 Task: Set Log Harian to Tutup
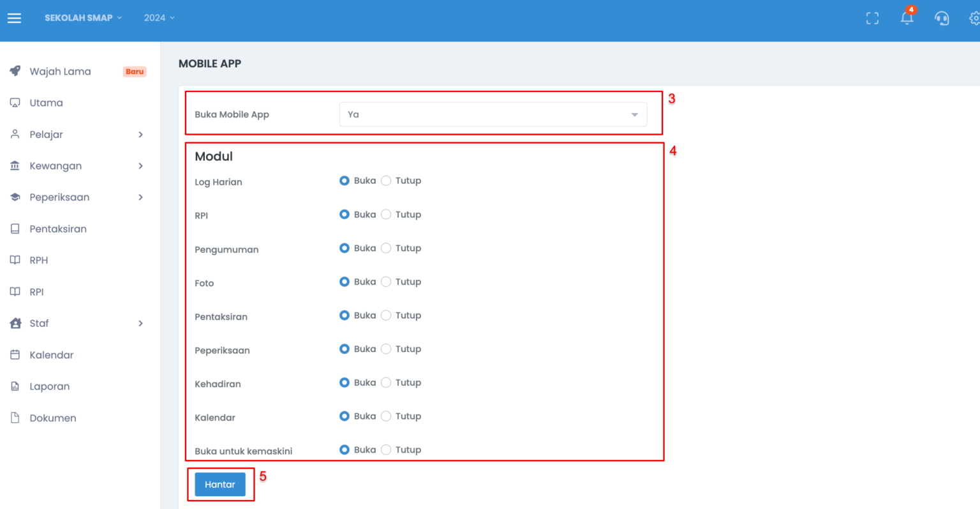[386, 181]
